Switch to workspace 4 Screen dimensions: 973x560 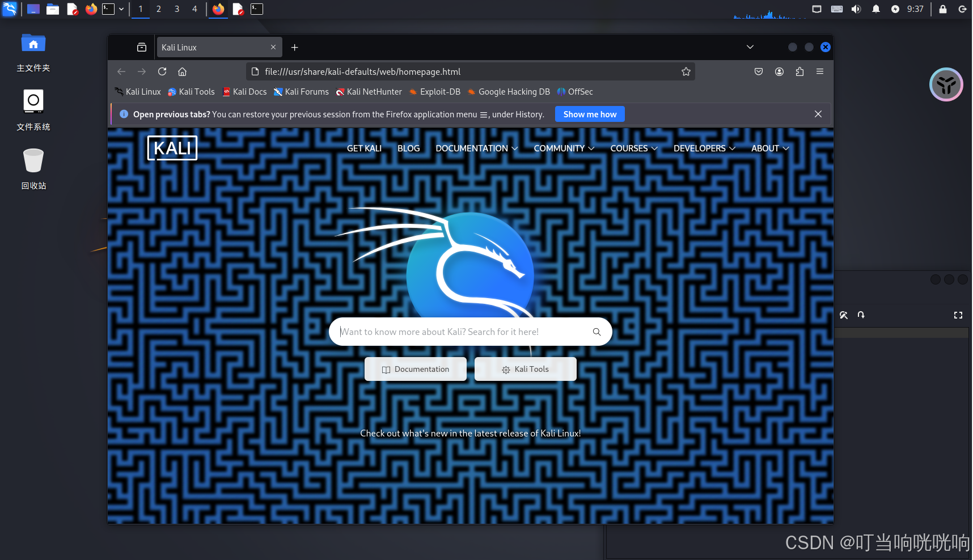click(x=194, y=9)
